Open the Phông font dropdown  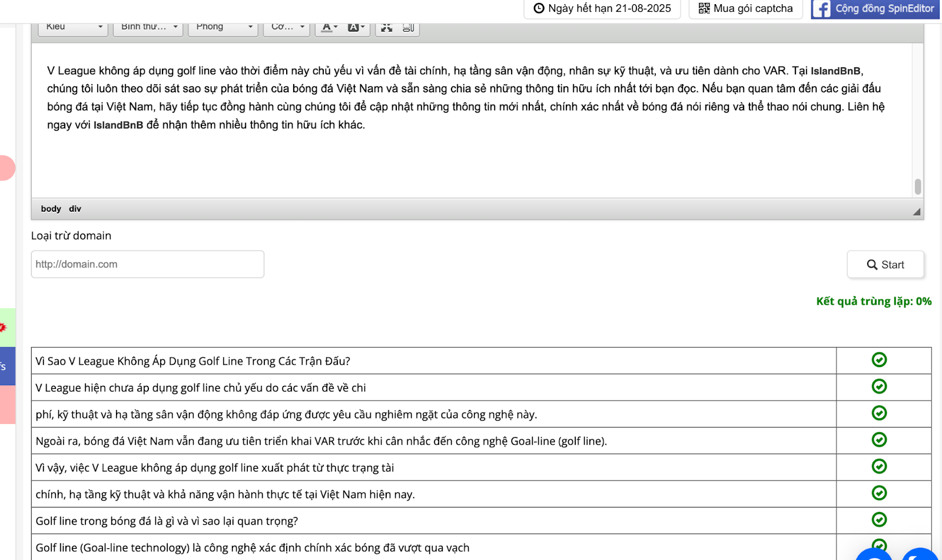pyautogui.click(x=223, y=28)
